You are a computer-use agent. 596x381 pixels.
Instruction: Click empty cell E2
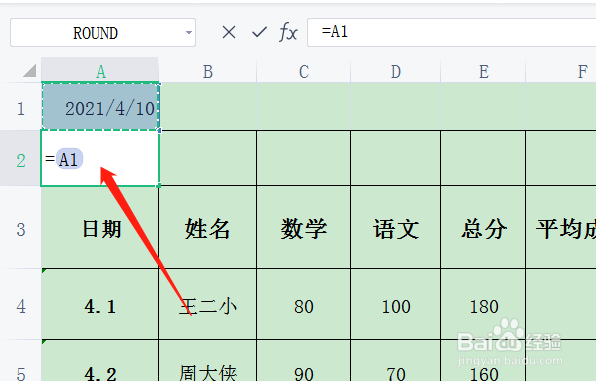(x=483, y=158)
